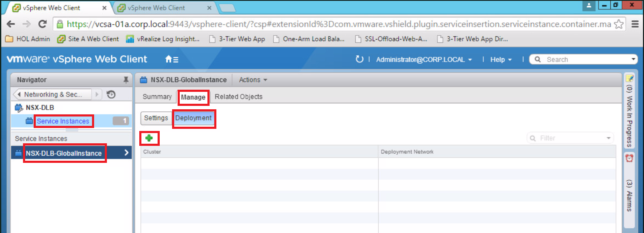Reload the page in the browser

tap(42, 24)
